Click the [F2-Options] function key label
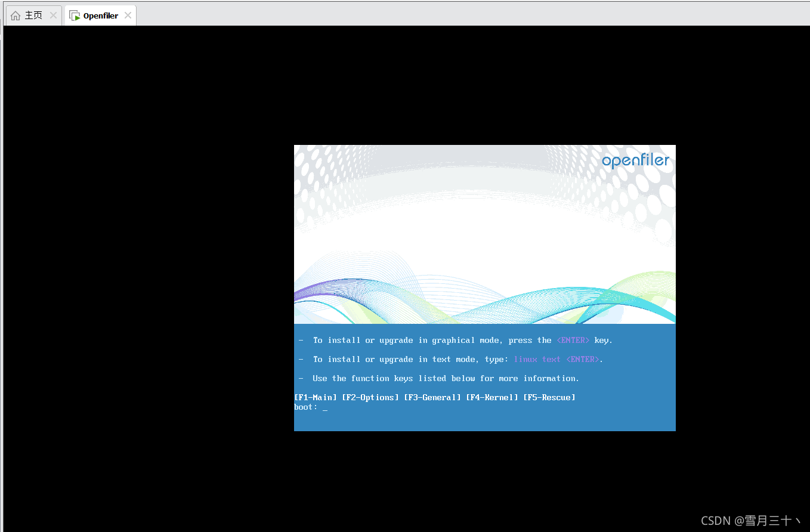810x532 pixels. 370,397
